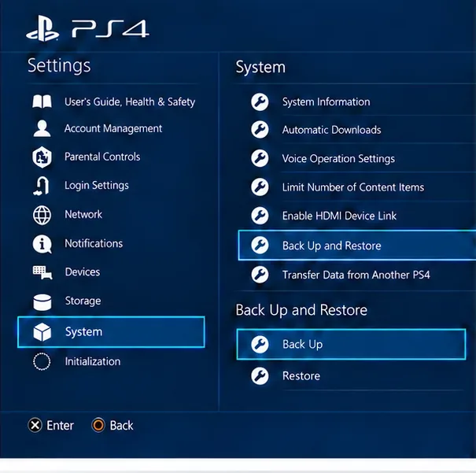Click wrench icon beside Enable HDMI Device Link
476x473 pixels.
[260, 216]
